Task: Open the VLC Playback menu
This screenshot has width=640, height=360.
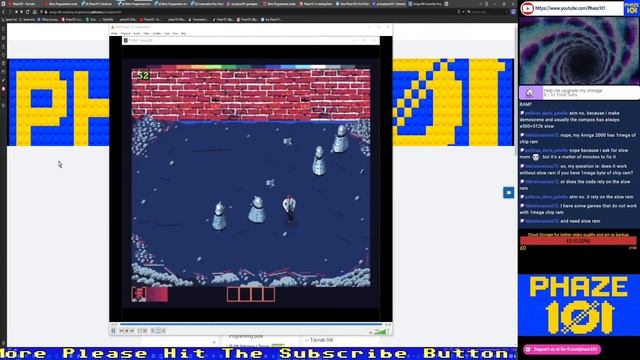Action: pyautogui.click(x=125, y=33)
